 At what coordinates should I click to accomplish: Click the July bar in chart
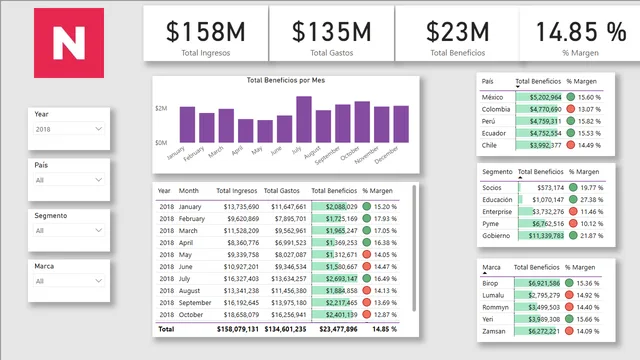pos(304,119)
